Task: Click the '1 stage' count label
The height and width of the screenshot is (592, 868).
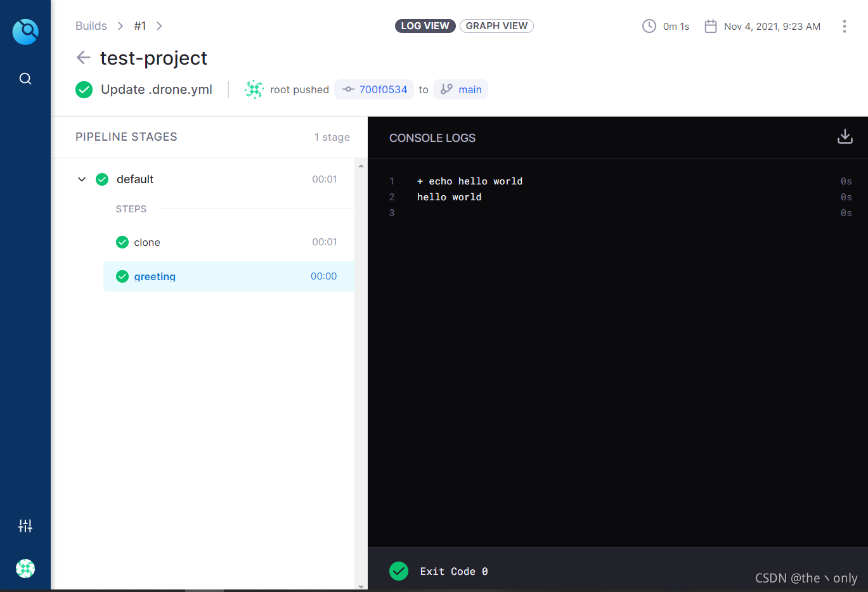Action: pyautogui.click(x=332, y=137)
